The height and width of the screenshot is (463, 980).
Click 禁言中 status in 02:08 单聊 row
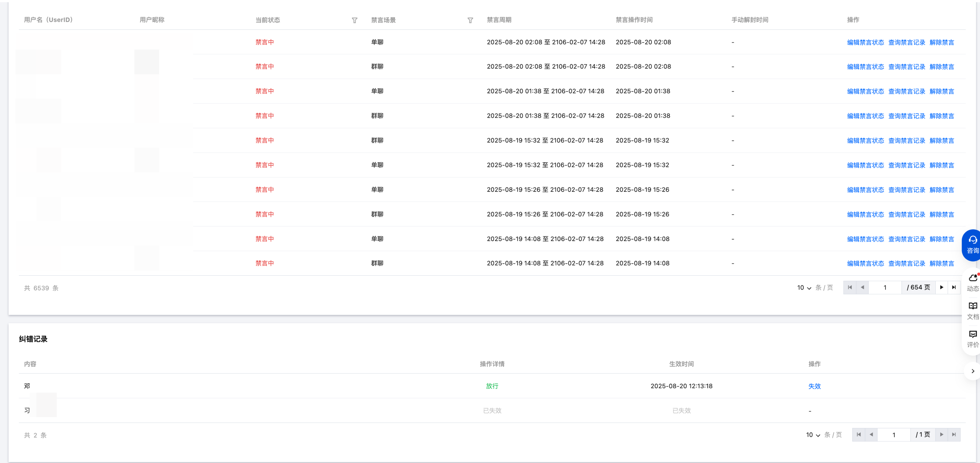[x=264, y=42]
